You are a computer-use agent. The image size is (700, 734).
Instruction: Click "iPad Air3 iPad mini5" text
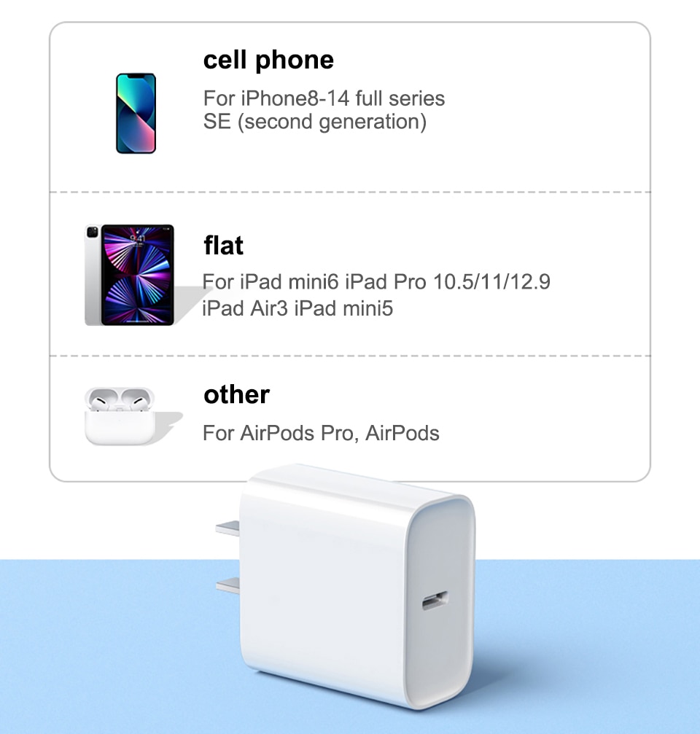coord(297,308)
